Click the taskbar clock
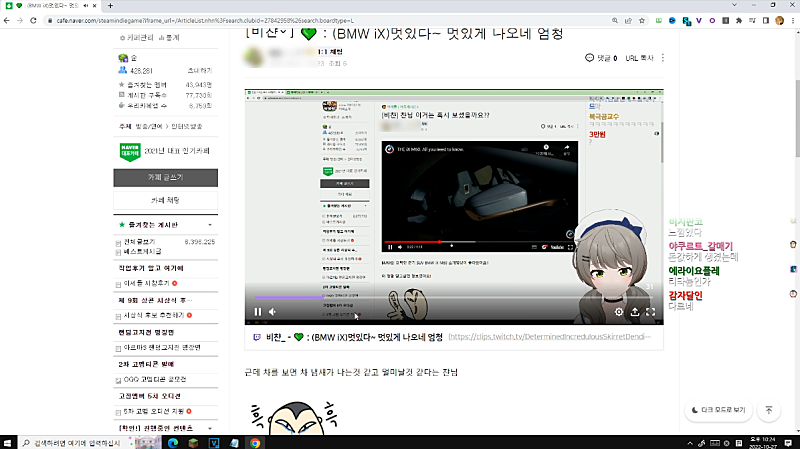The height and width of the screenshot is (449, 800). [763, 442]
